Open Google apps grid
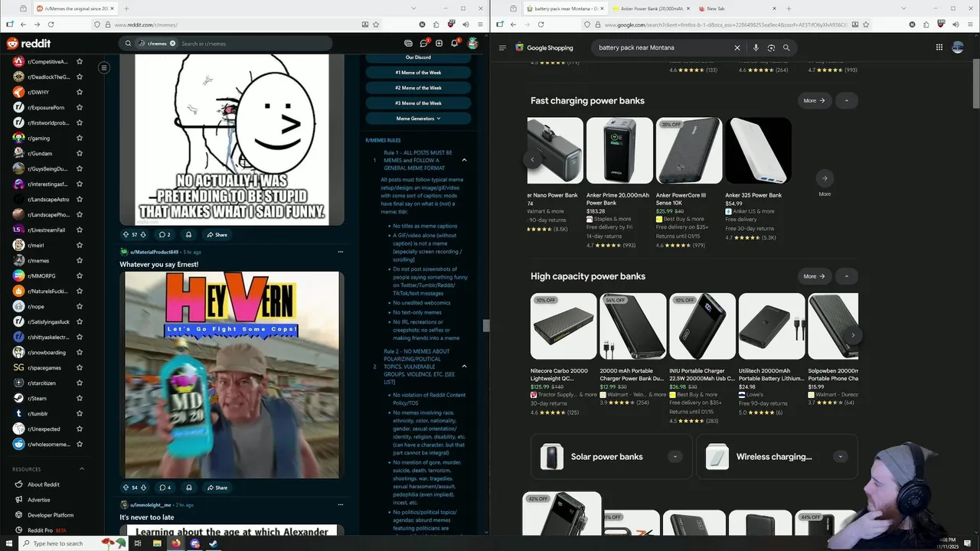Viewport: 980px width, 551px height. (939, 47)
